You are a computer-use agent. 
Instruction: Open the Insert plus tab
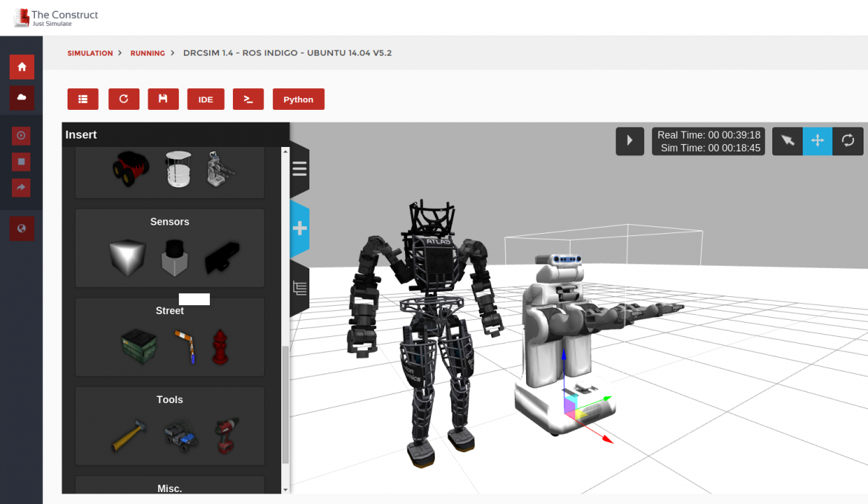click(300, 228)
